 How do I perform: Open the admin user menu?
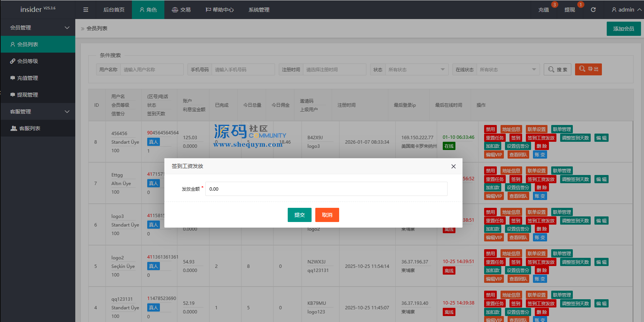point(626,10)
